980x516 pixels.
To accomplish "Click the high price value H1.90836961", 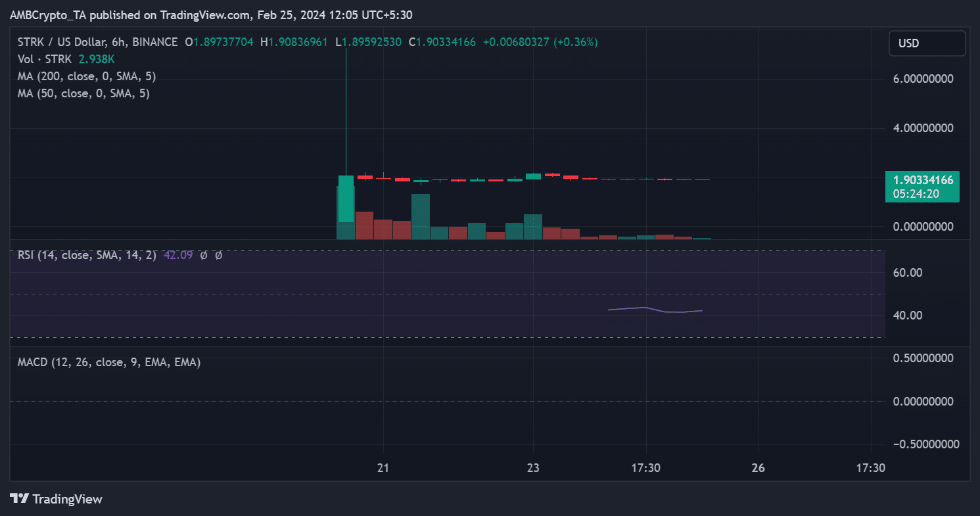I will coord(294,42).
